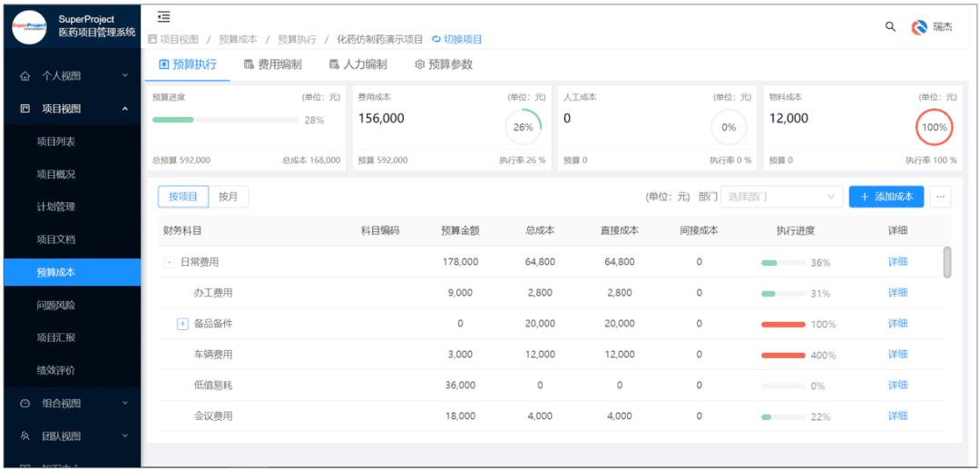Screen dimensions: 980x469
Task: Open 详细 link for 车辆费用 row
Action: point(897,354)
